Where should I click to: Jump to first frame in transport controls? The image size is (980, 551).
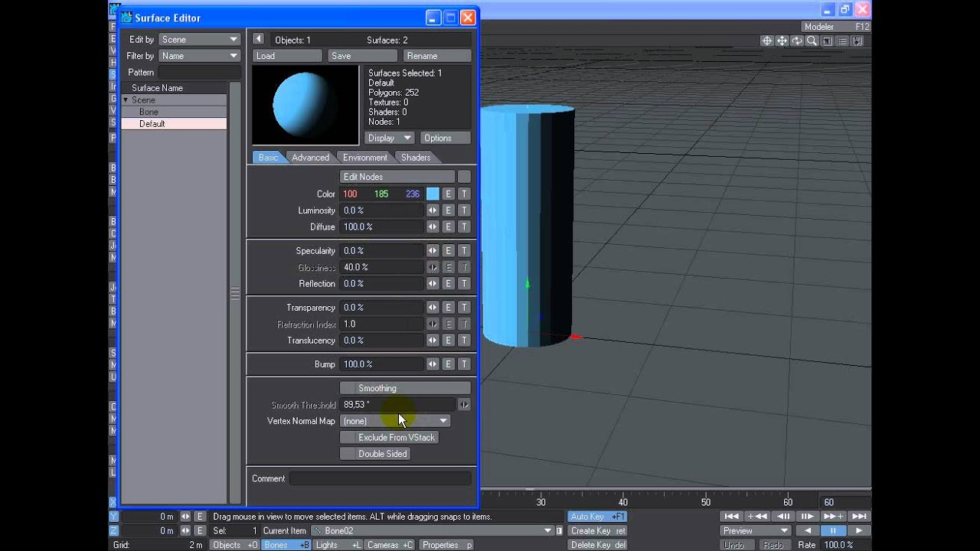point(731,517)
